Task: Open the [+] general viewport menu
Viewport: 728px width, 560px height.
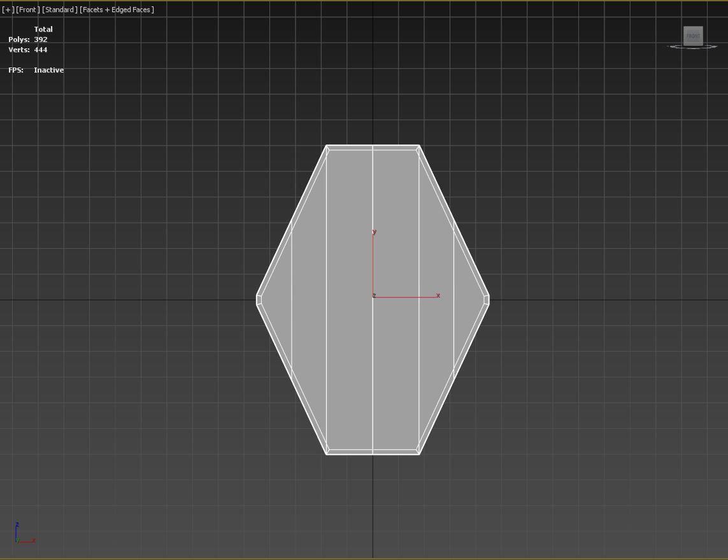Action: (8, 10)
